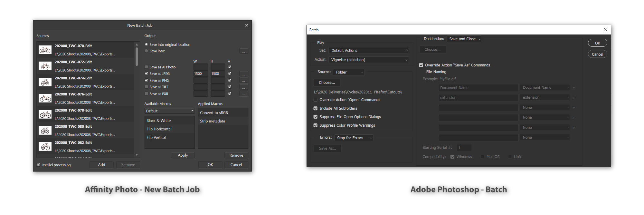Toggle Parallel processing checkbox
The height and width of the screenshot is (215, 644).
(x=39, y=165)
